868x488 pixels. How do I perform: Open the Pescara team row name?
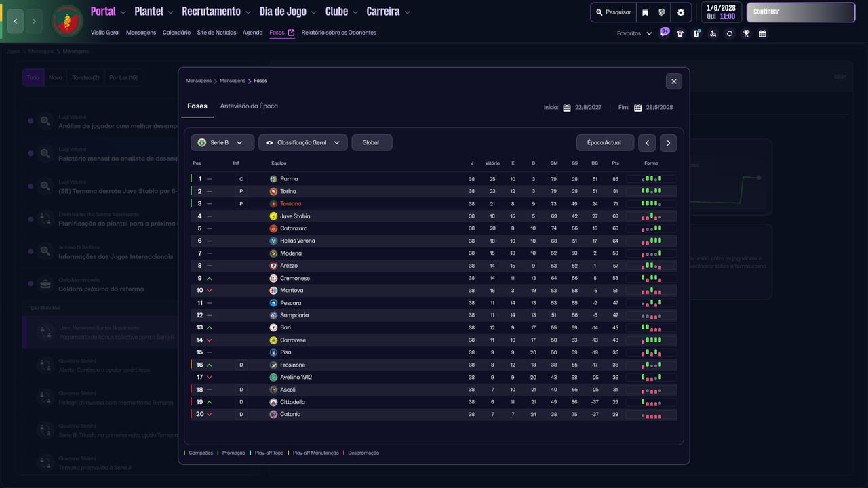click(291, 303)
